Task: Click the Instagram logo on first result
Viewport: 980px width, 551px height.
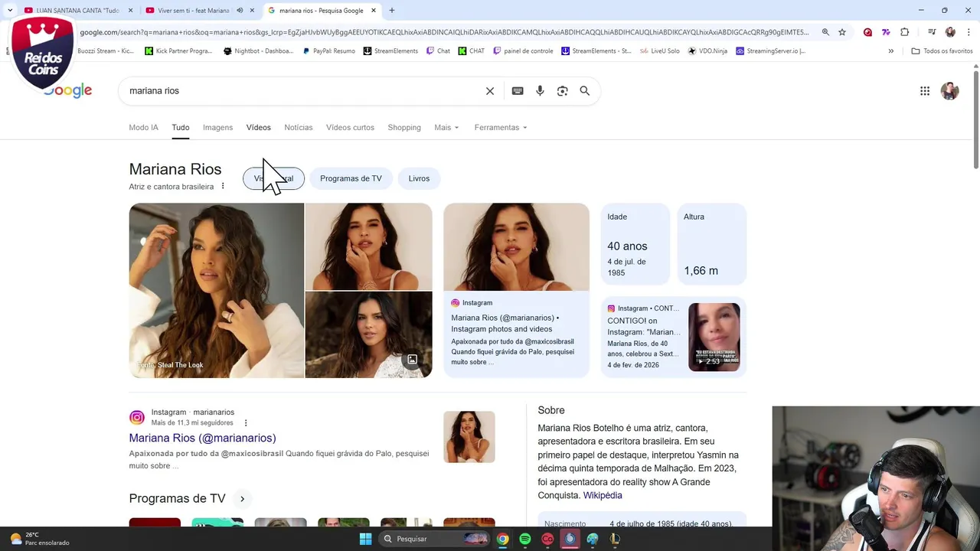Action: pos(137,417)
